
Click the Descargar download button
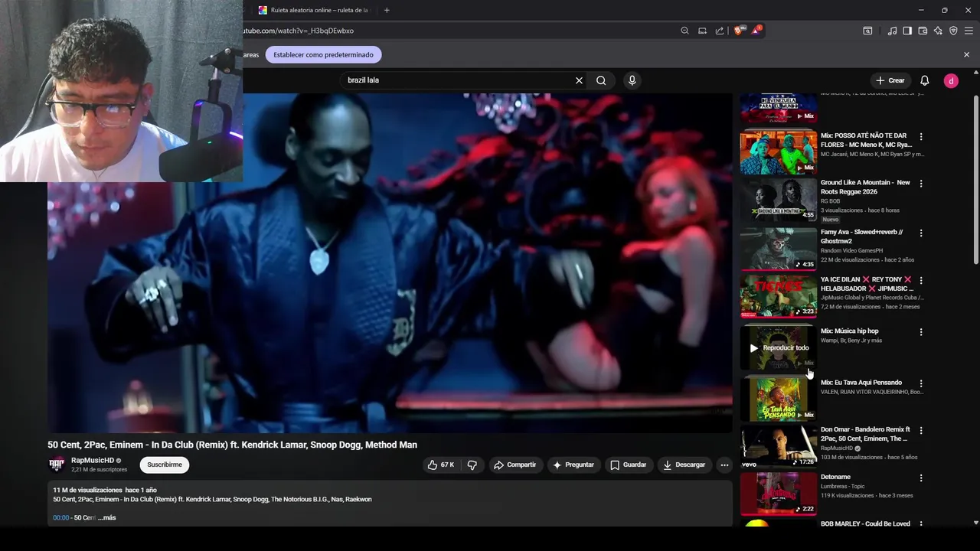684,465
